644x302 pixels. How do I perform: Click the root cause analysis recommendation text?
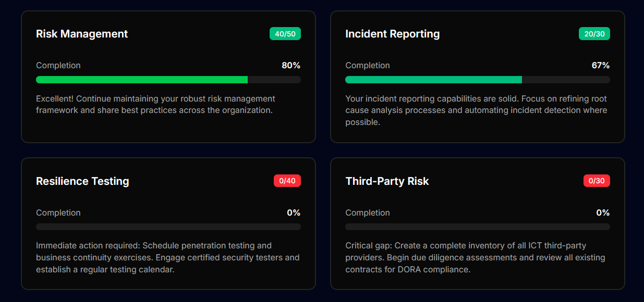point(476,110)
